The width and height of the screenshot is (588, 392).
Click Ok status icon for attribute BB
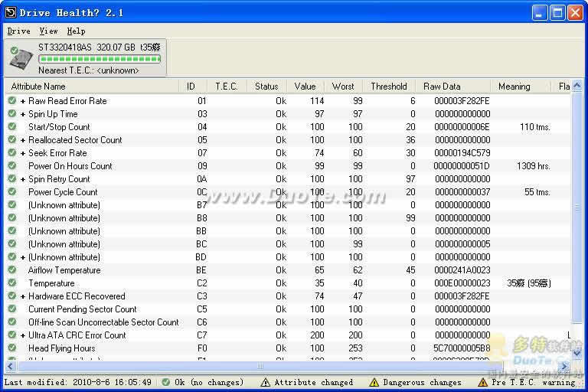click(12, 230)
